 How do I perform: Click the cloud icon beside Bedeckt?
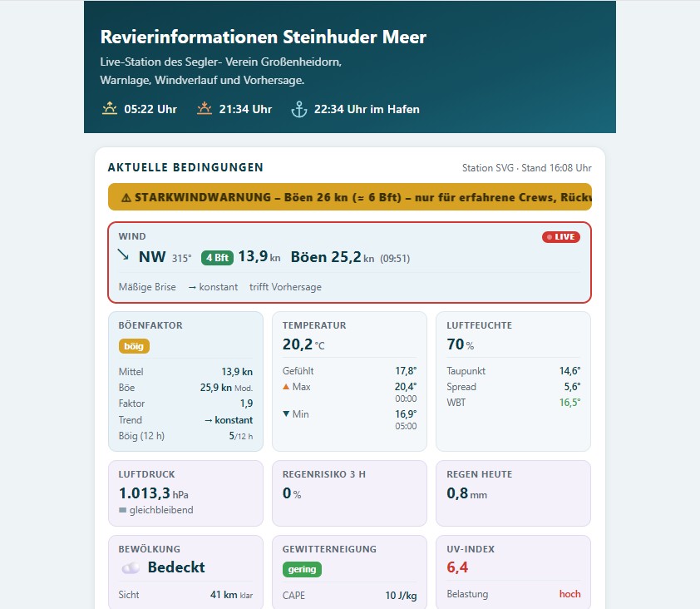131,568
